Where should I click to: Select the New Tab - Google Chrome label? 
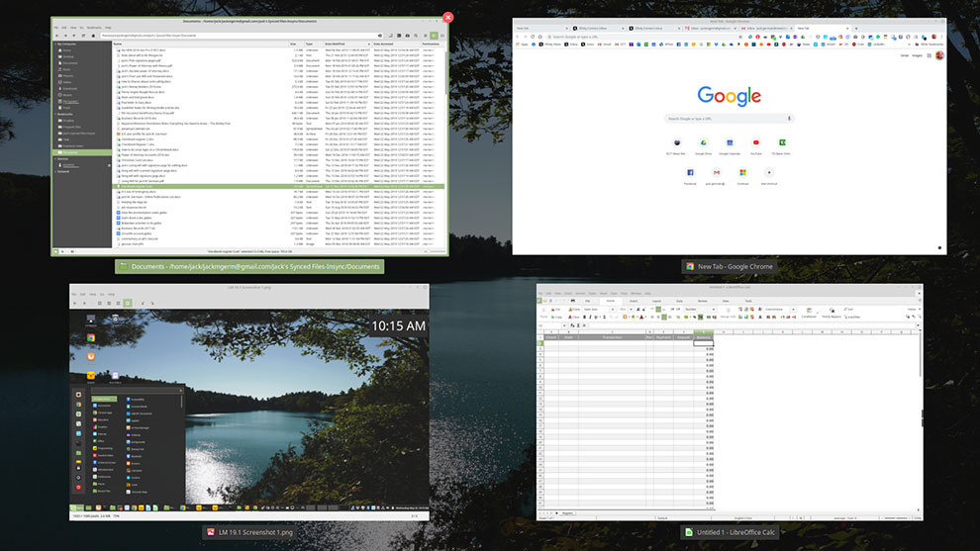[x=730, y=266]
